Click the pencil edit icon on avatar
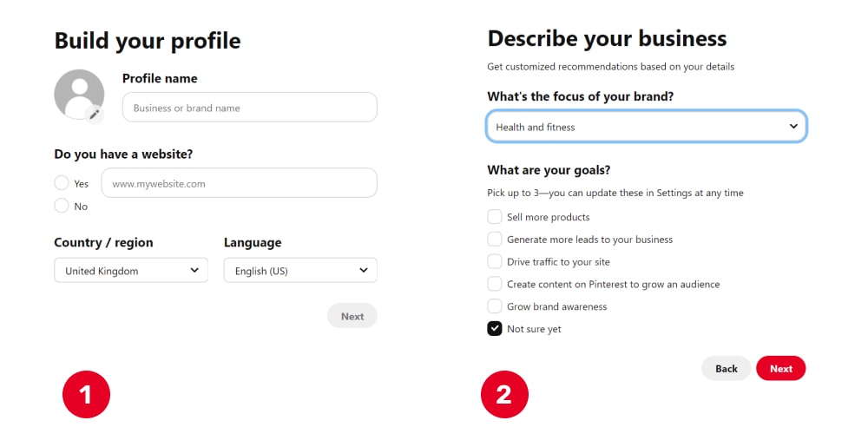The image size is (868, 427). coord(95,114)
